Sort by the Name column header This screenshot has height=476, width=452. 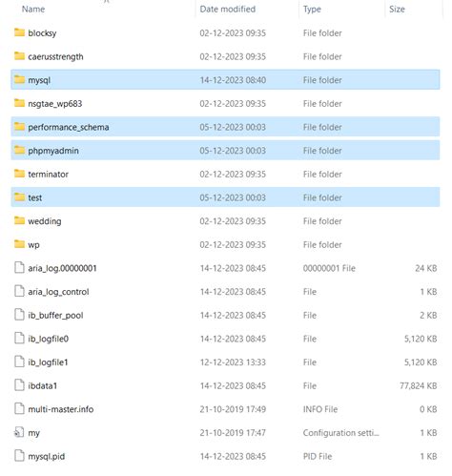coord(33,10)
